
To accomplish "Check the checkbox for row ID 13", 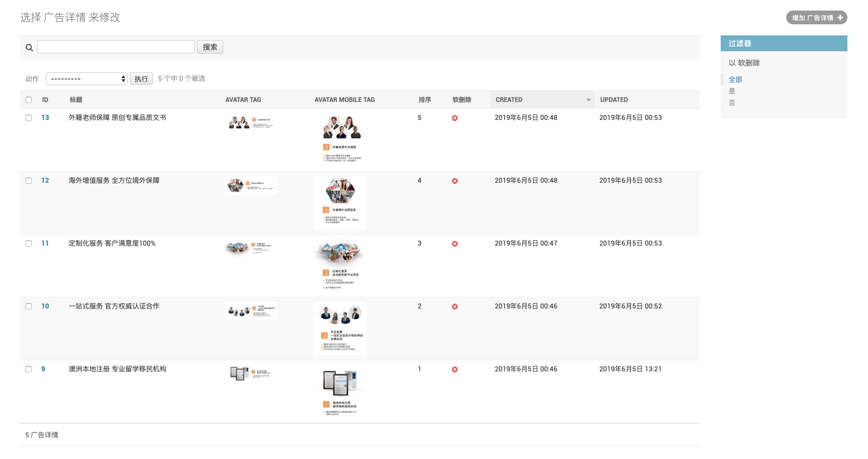I will (29, 118).
